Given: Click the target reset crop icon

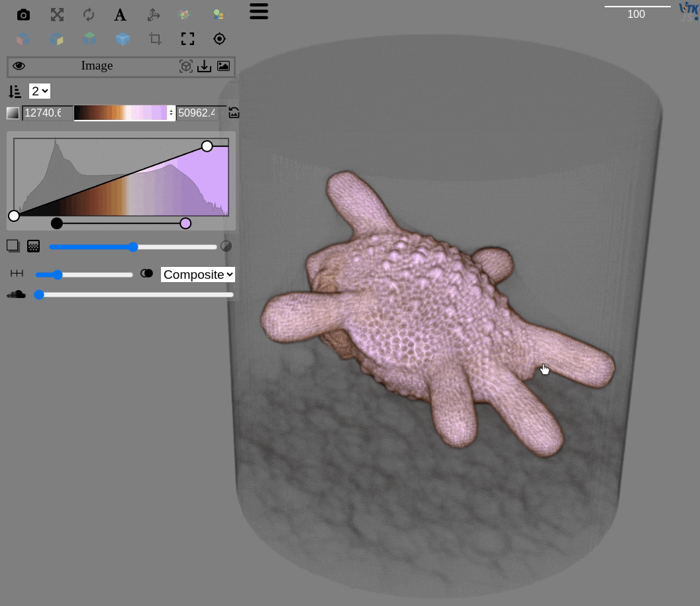Looking at the screenshot, I should click(219, 39).
